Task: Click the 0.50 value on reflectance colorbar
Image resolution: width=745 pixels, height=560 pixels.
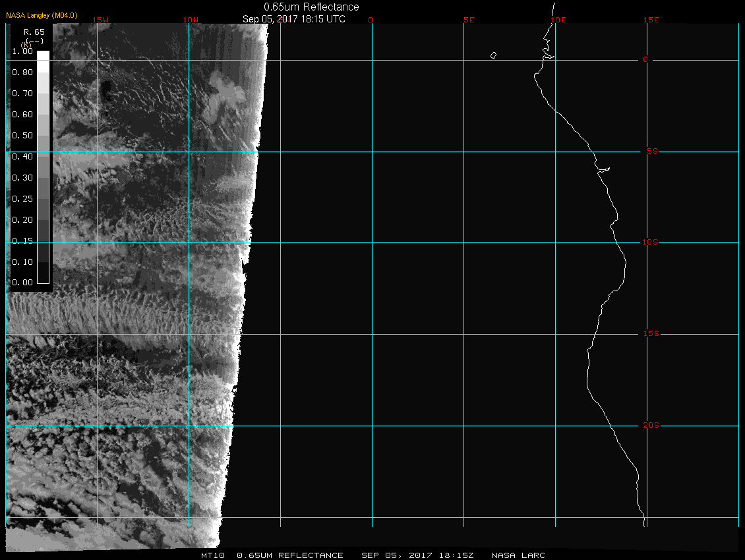Action: 22,135
